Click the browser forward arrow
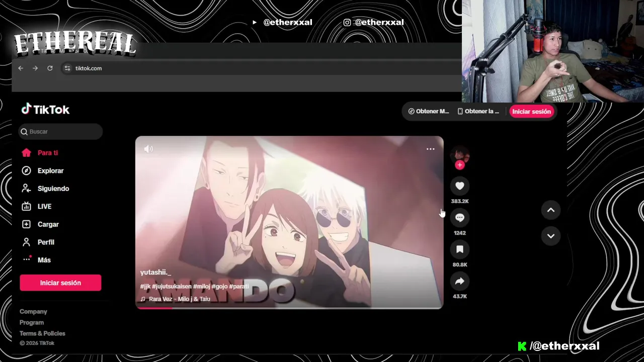The width and height of the screenshot is (644, 362). point(35,68)
